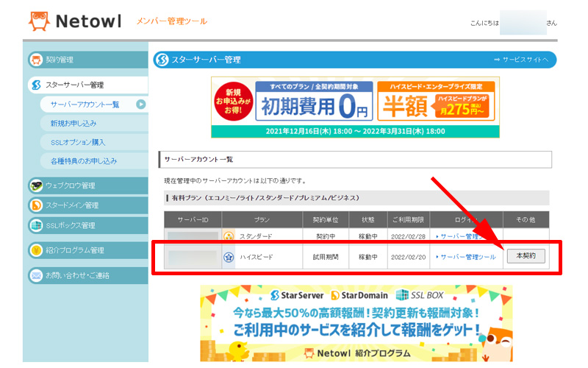Click the arrow icon next to サーバーアカウント一覧
The width and height of the screenshot is (588, 368).
tap(140, 105)
